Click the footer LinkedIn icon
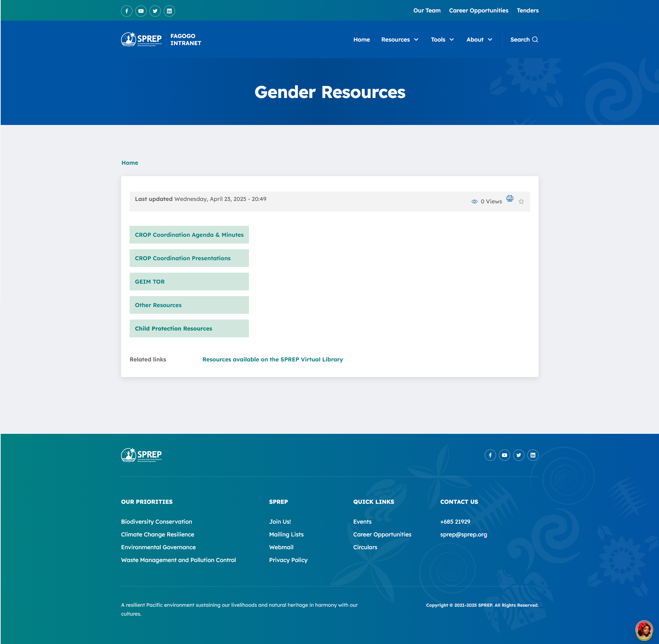 tap(533, 455)
